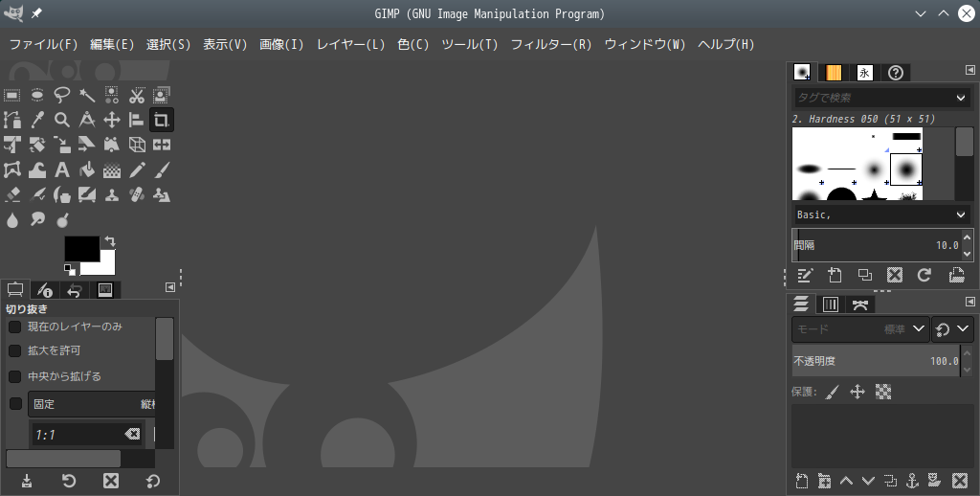The width and height of the screenshot is (980, 496).
Task: Switch to the Fonts tab
Action: (x=864, y=73)
